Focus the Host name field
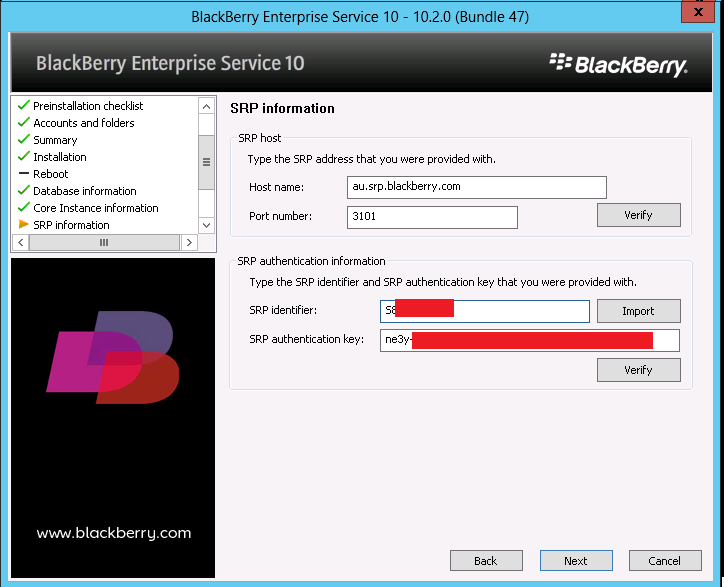Viewport: 724px width, 587px height. (477, 187)
